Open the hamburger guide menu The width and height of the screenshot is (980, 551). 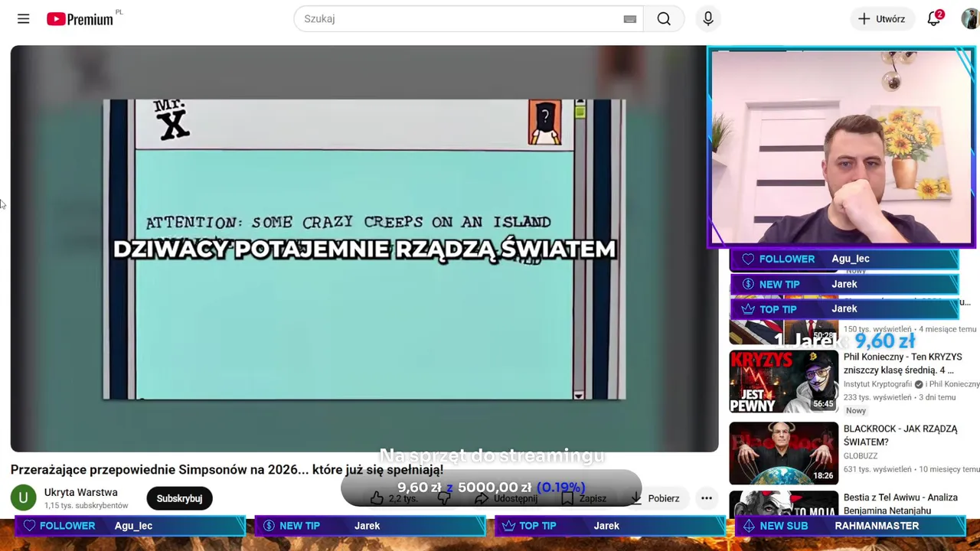23,19
